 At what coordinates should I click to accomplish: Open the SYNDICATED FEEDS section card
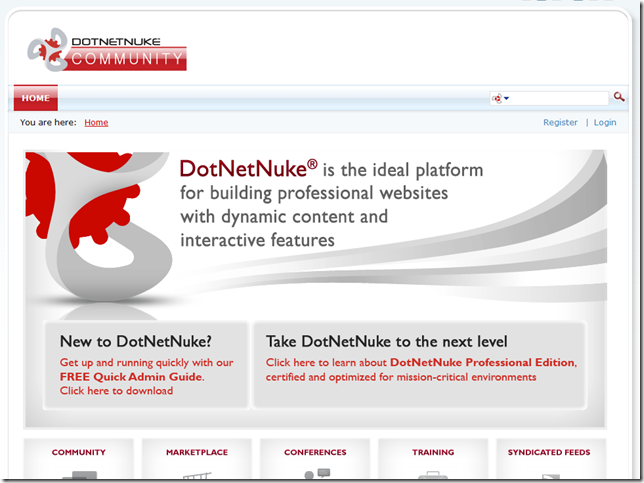coord(551,459)
